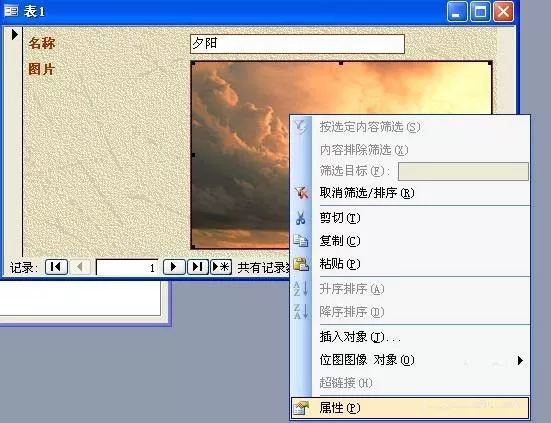The width and height of the screenshot is (551, 423).
Task: Select 降序排序 menu item
Action: pos(410,312)
